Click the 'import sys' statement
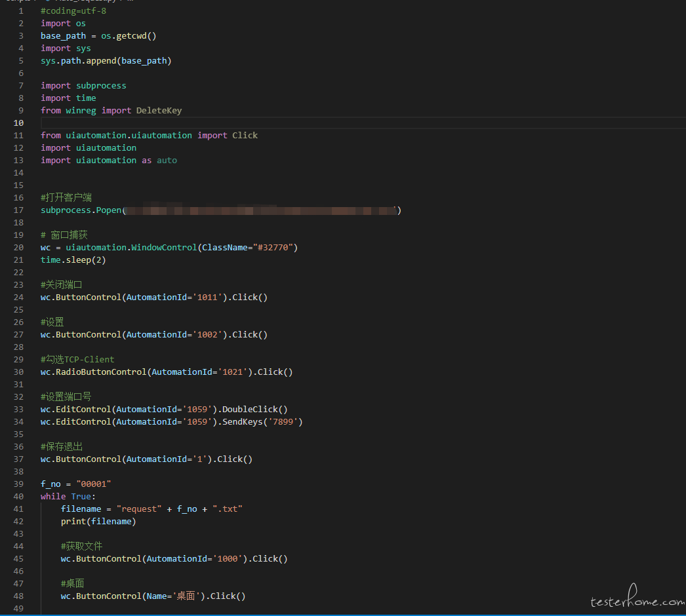 tap(66, 48)
